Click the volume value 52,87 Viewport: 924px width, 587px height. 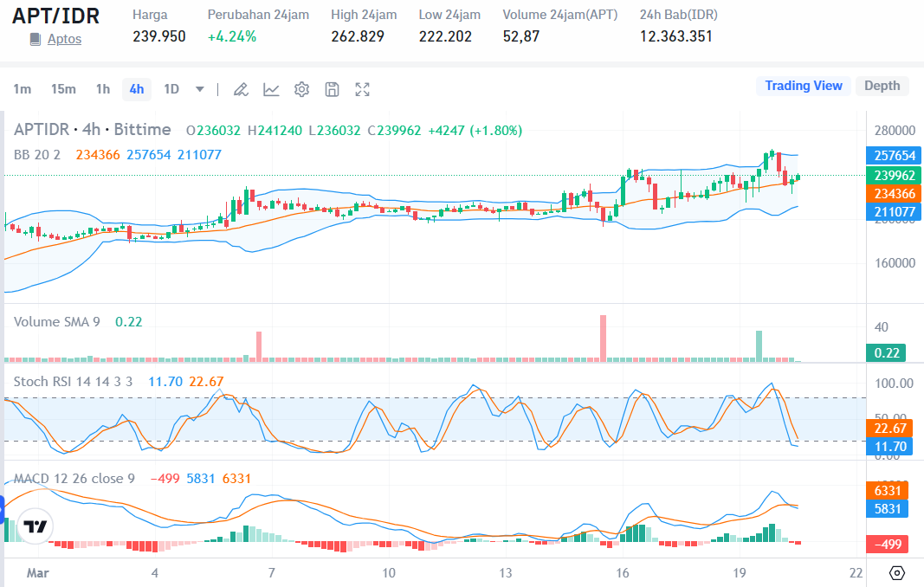click(521, 36)
